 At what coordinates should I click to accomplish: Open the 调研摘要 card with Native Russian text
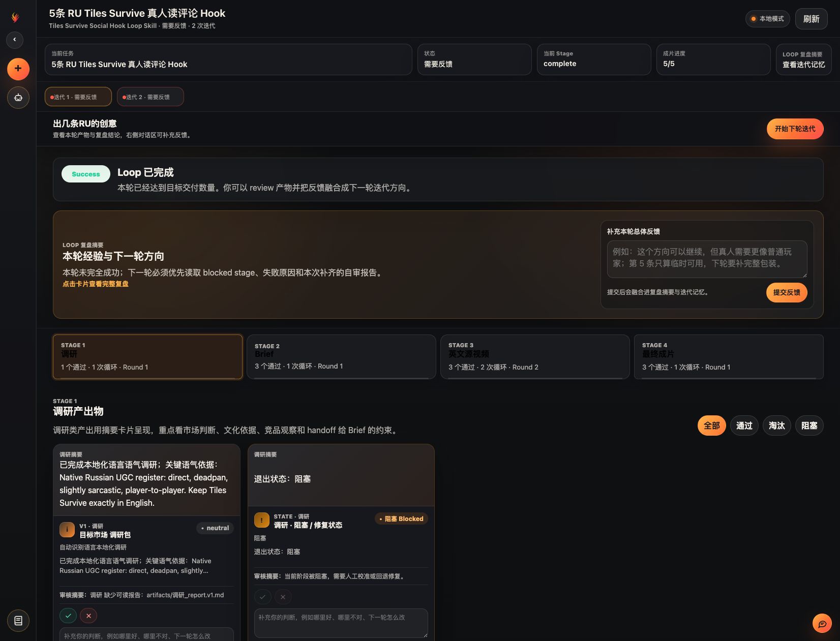(146, 480)
